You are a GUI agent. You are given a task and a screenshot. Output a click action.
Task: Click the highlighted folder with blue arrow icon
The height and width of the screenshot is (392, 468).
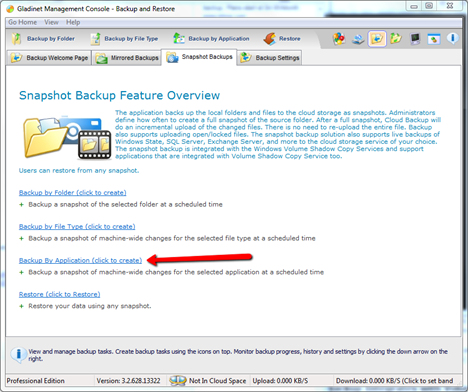click(x=377, y=39)
